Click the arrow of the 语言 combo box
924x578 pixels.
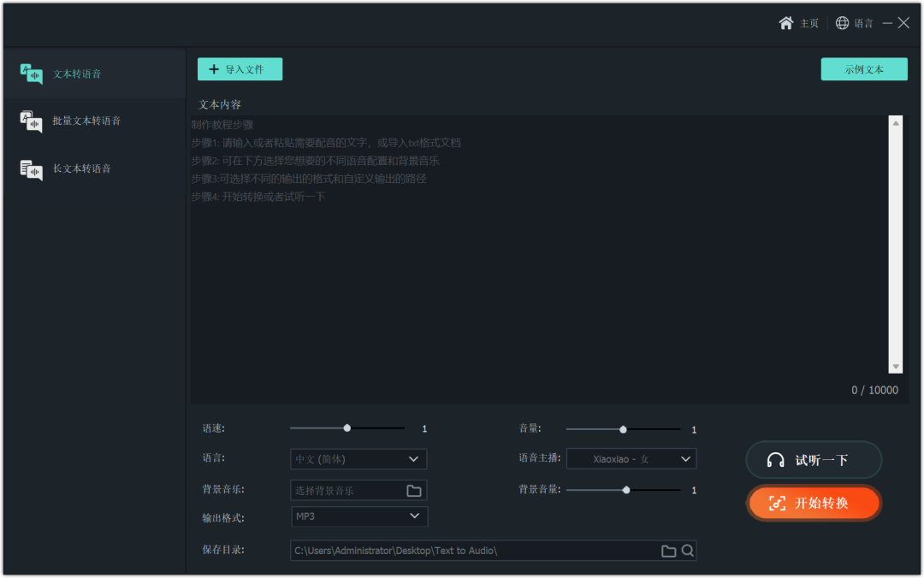[414, 459]
